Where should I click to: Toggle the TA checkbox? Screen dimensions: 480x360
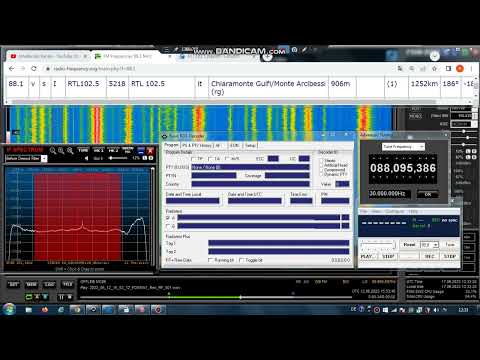[x=210, y=159]
